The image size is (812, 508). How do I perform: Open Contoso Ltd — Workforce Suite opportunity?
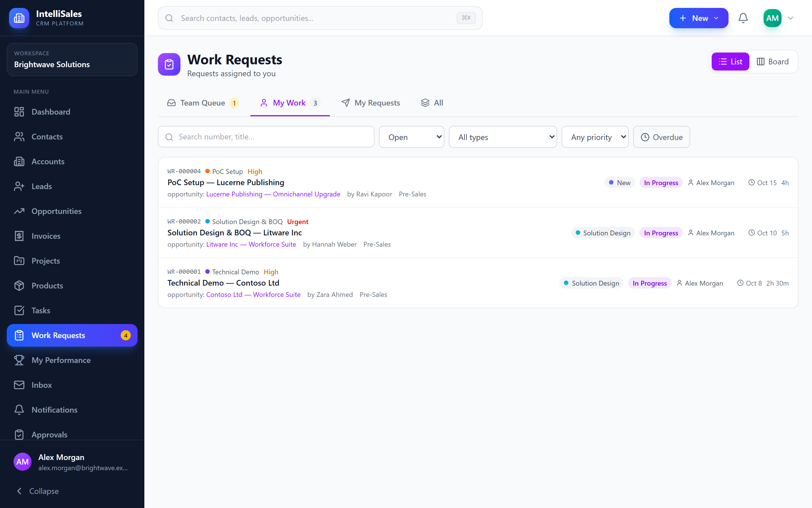click(x=253, y=294)
